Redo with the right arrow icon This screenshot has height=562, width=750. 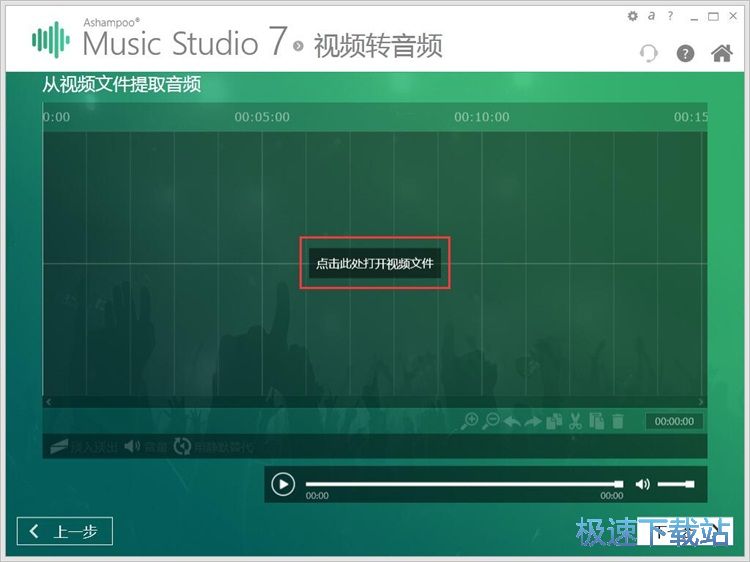tap(533, 421)
